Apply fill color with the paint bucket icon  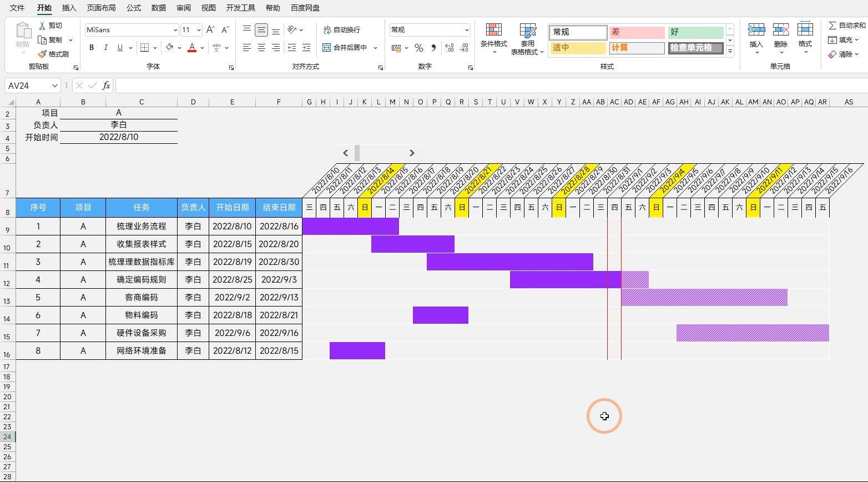(x=169, y=48)
